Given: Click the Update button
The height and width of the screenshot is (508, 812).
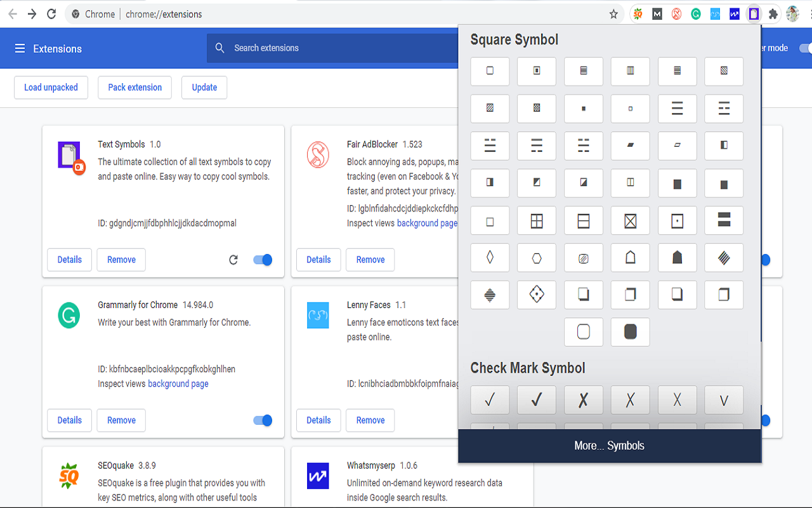Looking at the screenshot, I should click(x=204, y=88).
